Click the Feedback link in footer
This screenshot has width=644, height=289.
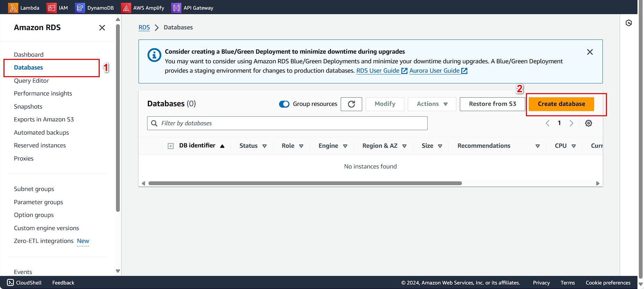click(x=63, y=283)
